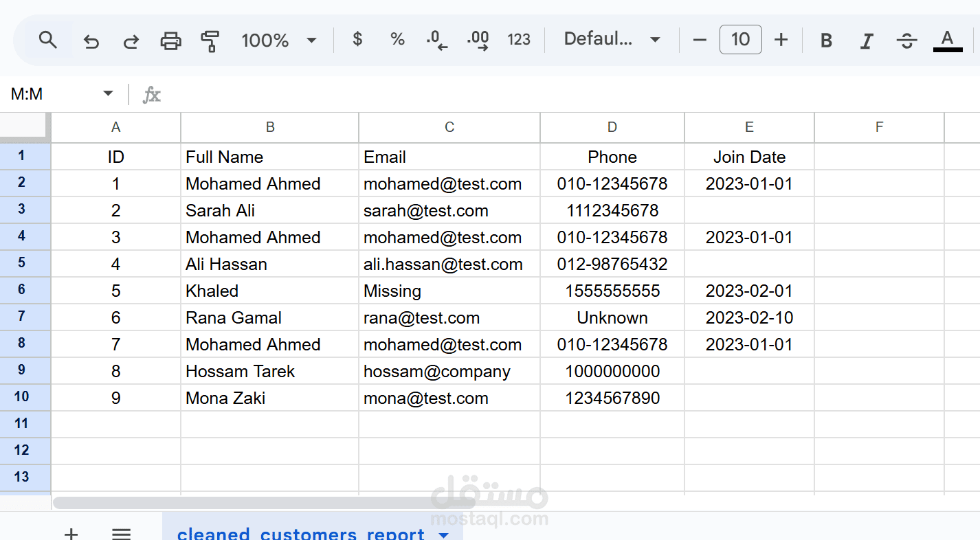The width and height of the screenshot is (980, 540).
Task: Toggle bold formatting
Action: (x=826, y=41)
